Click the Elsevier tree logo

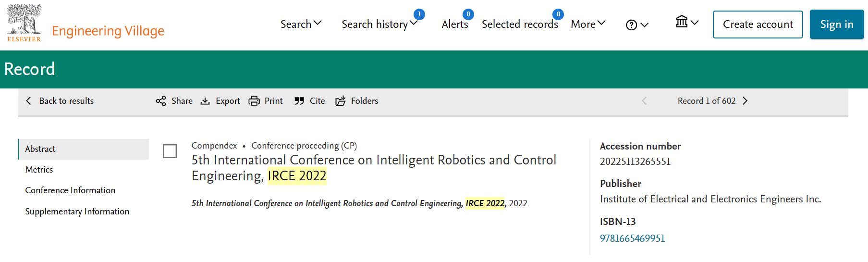click(24, 23)
